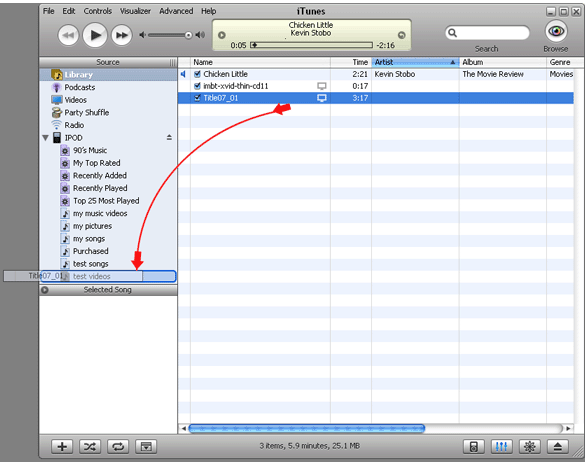Click the video icon on imbt-xvid-thin-cd11 row
Screen dimensions: 588x462
coord(322,86)
